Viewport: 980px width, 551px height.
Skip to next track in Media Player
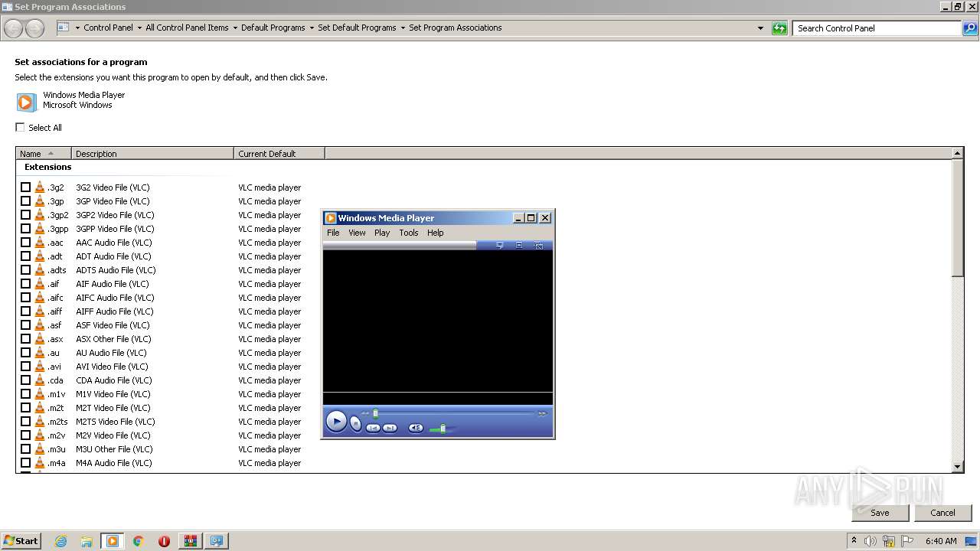[390, 428]
